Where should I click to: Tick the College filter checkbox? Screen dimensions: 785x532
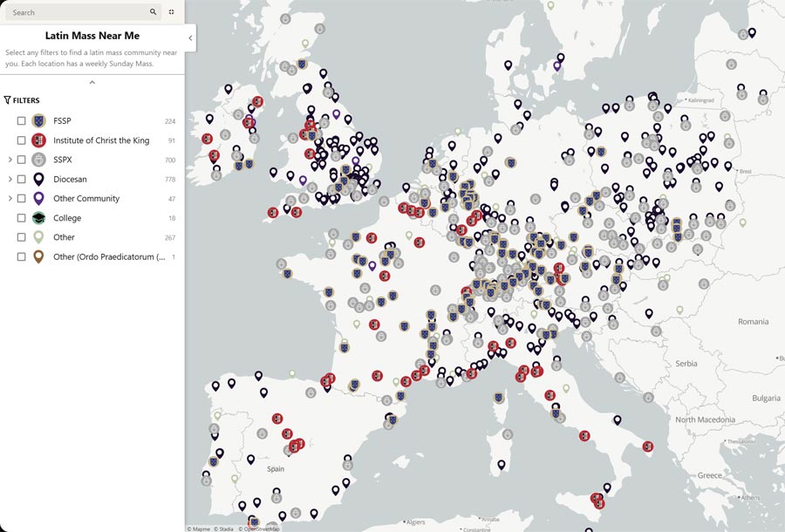(22, 218)
